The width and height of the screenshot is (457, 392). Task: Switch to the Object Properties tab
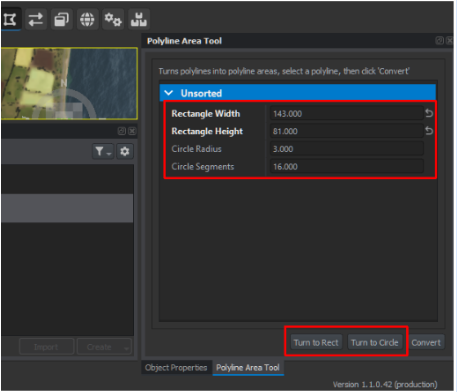(x=176, y=368)
